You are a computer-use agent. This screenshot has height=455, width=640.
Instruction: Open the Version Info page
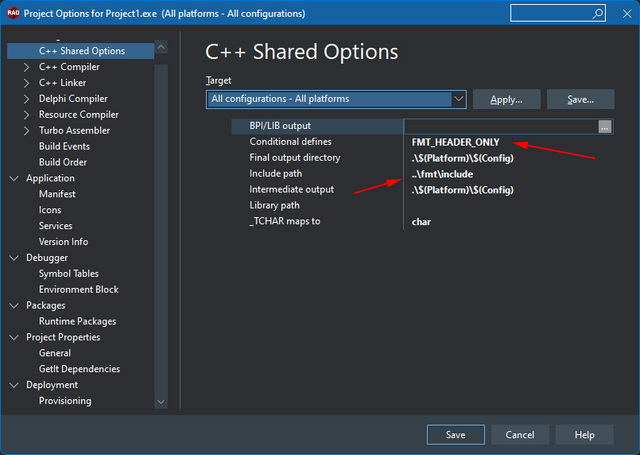click(63, 242)
